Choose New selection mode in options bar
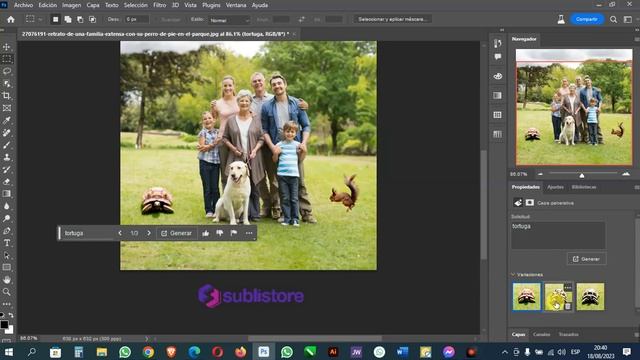The height and width of the screenshot is (360, 640). click(56, 19)
